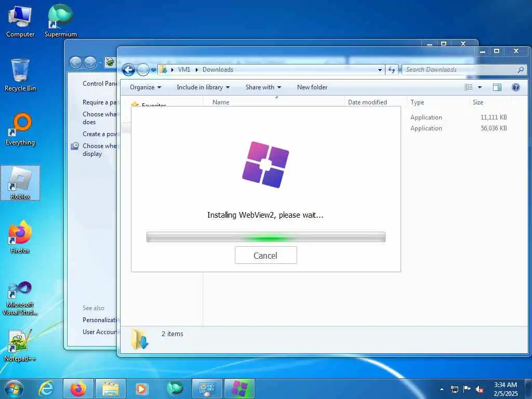Click the Downloads folder icon in details pane

139,339
